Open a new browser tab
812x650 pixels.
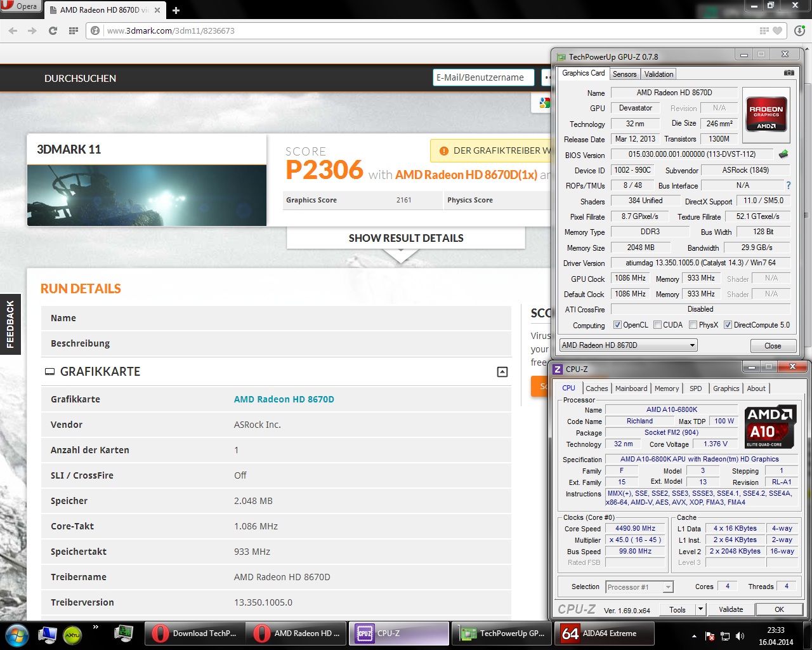176,10
